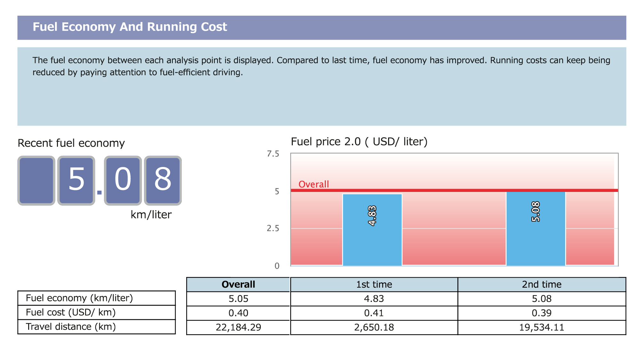Viewport: 640px width, 364px height.
Task: Click the Fuel Economy And Running Cost title
Action: [130, 27]
